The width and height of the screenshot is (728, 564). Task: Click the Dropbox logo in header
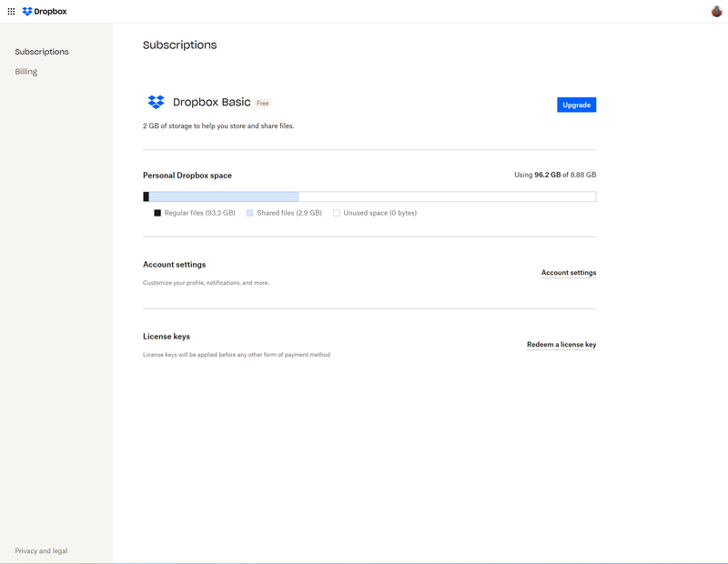click(45, 11)
